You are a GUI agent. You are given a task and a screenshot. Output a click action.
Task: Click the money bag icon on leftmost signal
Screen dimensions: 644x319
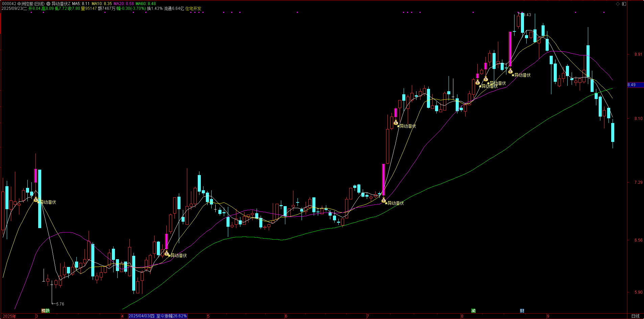click(36, 200)
